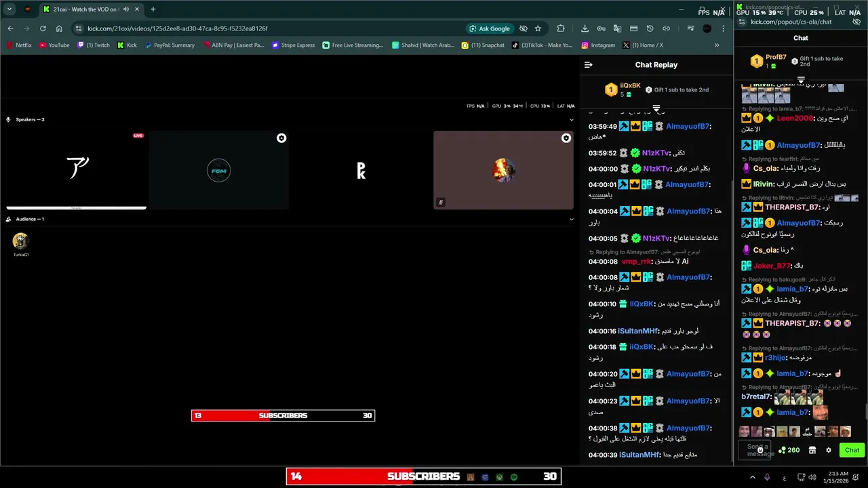This screenshot has width=868, height=488.
Task: Open the Netflix bookmark
Action: (19, 45)
